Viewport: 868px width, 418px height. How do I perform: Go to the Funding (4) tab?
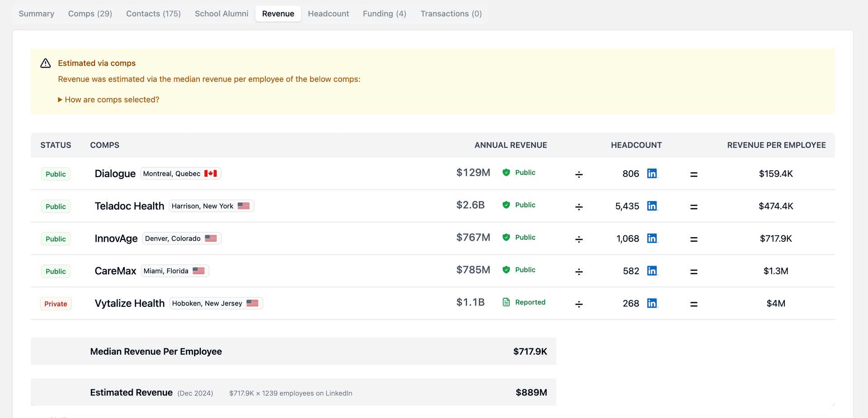click(x=384, y=14)
